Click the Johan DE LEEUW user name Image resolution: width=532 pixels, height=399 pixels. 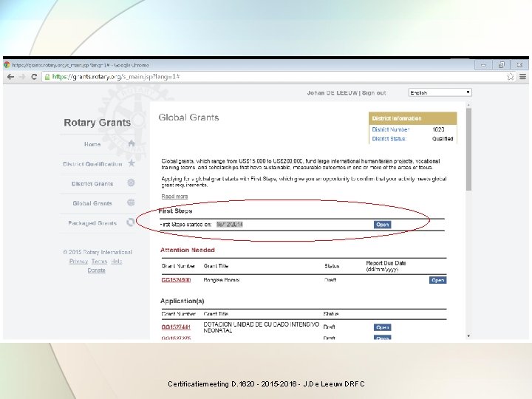[x=332, y=93]
